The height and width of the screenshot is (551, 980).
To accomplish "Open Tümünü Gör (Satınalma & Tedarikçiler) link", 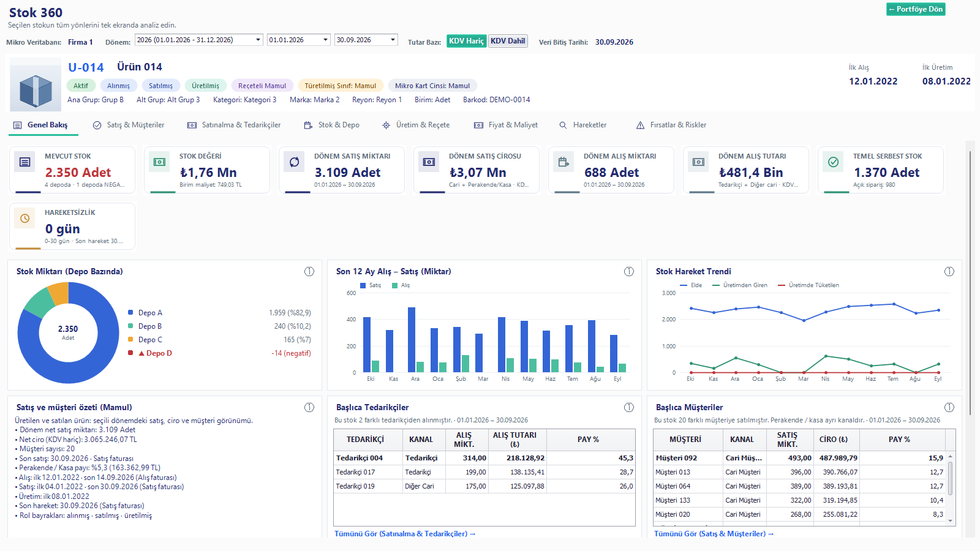I will (x=405, y=534).
